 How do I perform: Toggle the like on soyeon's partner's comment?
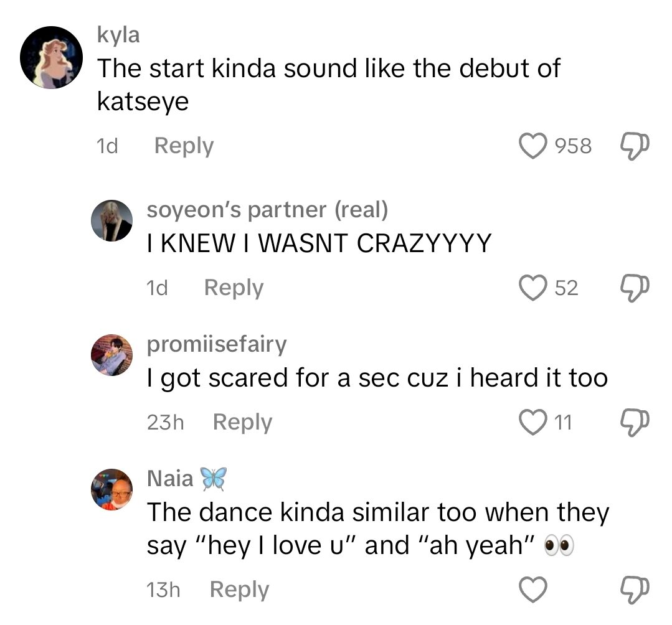532,287
